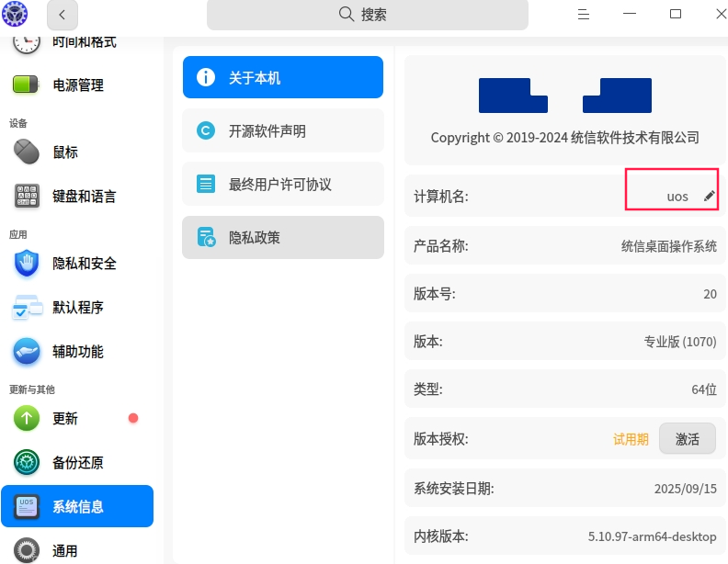Click the blue UOS logo image

point(565,96)
